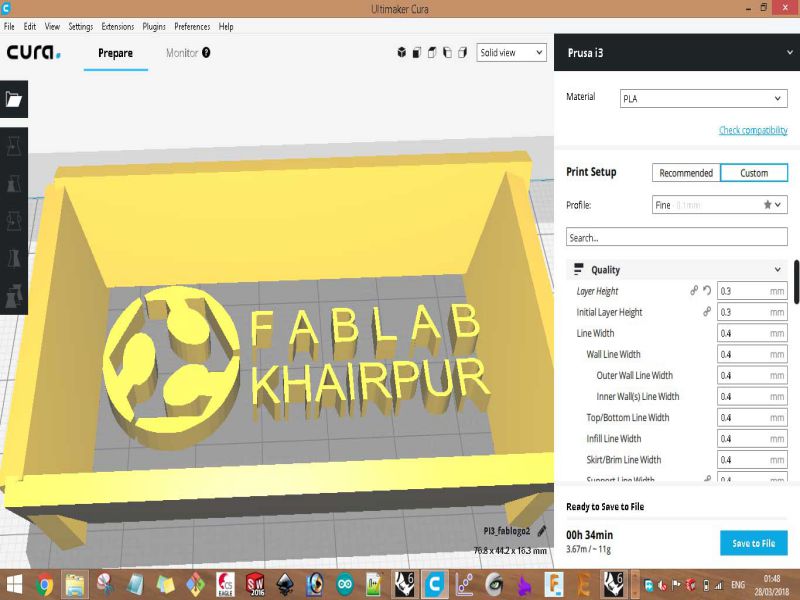Click the PI3_fablogo2 job name
The width and height of the screenshot is (800, 600).
[x=507, y=531]
